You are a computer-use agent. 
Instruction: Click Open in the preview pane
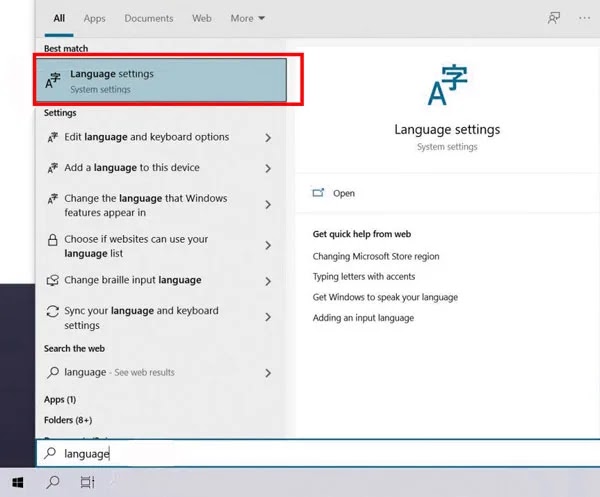(344, 193)
